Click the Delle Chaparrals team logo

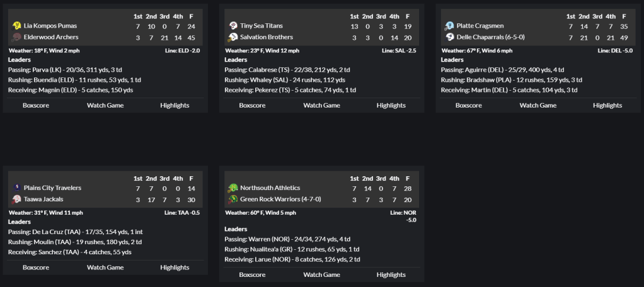tap(449, 37)
